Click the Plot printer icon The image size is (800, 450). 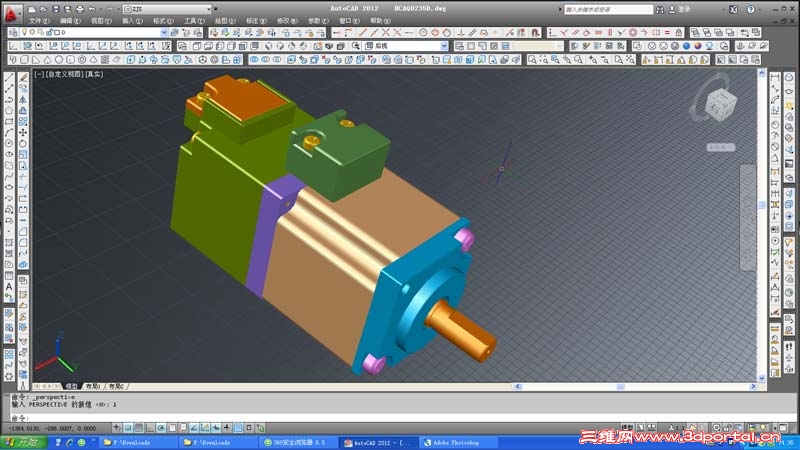(80, 9)
